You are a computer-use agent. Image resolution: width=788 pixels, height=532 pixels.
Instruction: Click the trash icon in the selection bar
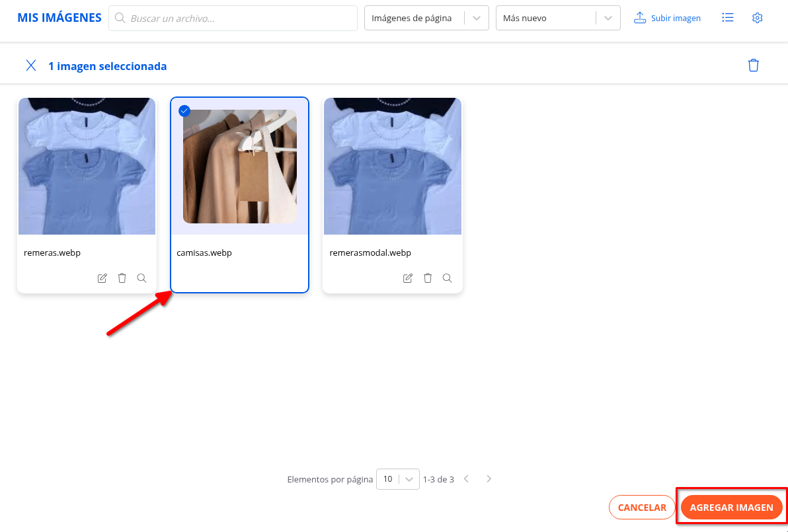pos(753,65)
